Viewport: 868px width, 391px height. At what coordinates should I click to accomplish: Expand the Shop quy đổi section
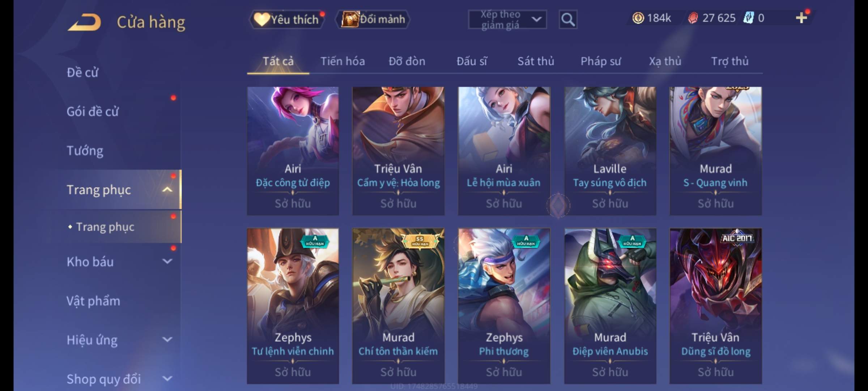coord(167,379)
